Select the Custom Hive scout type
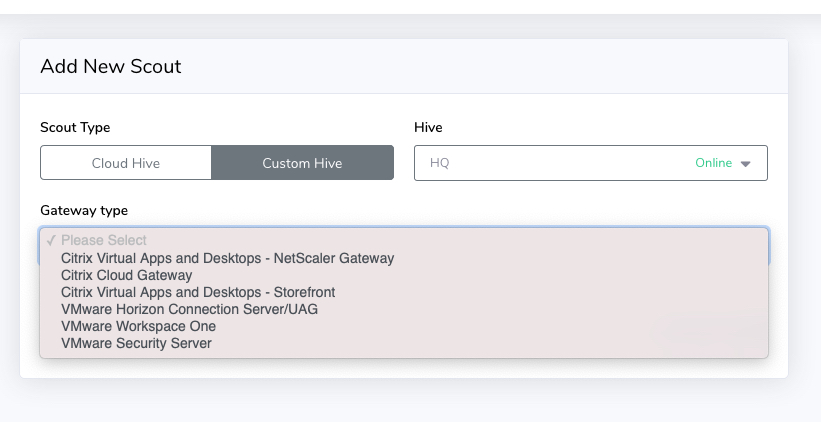Viewport: 821px width, 422px height. coord(303,163)
